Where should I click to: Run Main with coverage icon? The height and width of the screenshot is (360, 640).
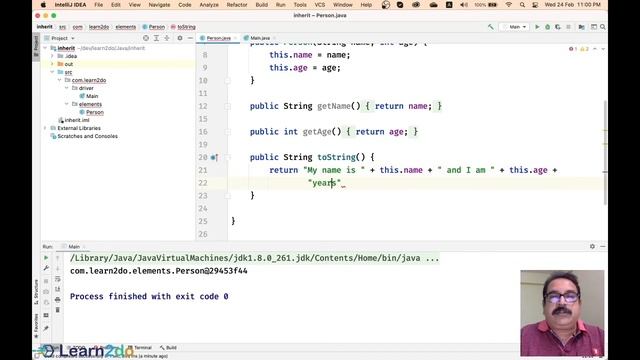tap(558, 27)
